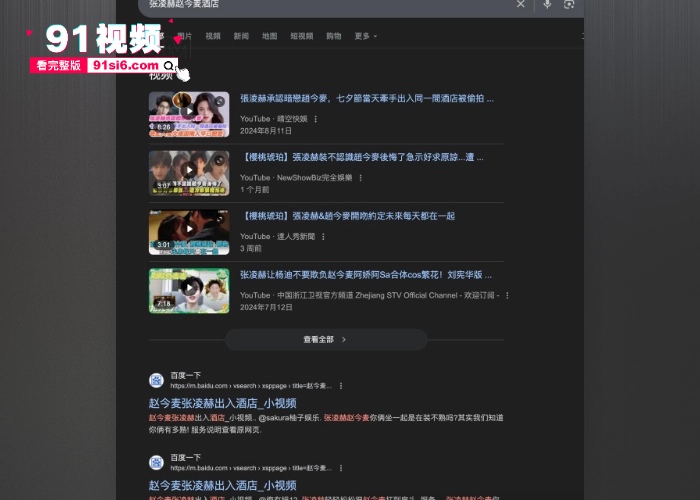Open video titled 張凌赫裝不認識趙今麥後悔了
Image resolution: width=700 pixels, height=500 pixels.
[x=362, y=157]
